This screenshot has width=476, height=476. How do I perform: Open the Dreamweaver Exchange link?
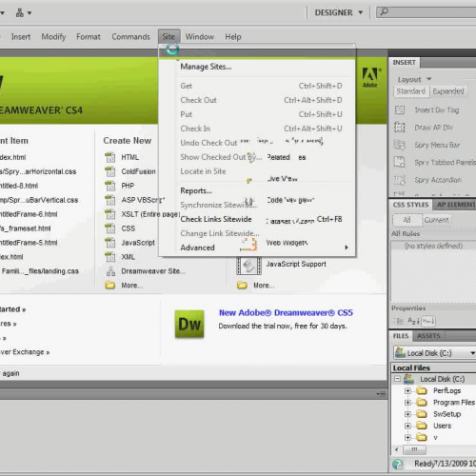25,352
